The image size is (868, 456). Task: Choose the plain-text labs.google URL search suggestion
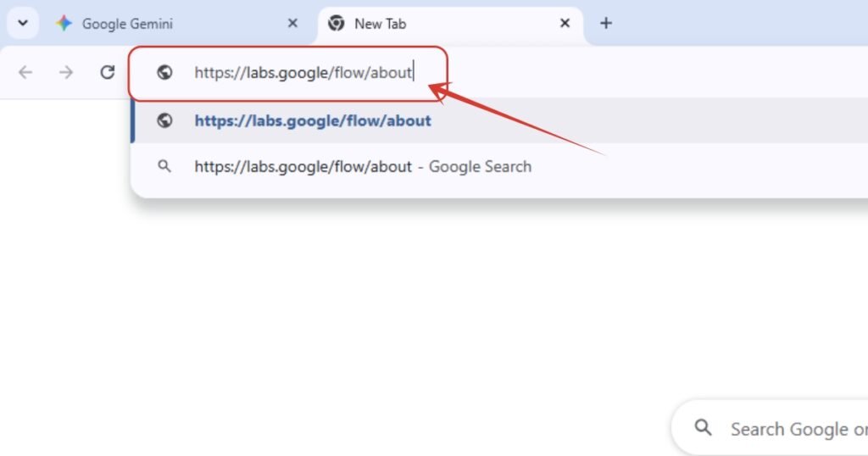point(303,166)
